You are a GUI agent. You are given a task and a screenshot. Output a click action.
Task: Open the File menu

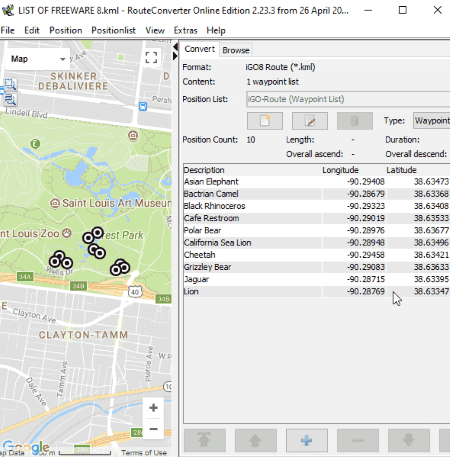[7, 30]
